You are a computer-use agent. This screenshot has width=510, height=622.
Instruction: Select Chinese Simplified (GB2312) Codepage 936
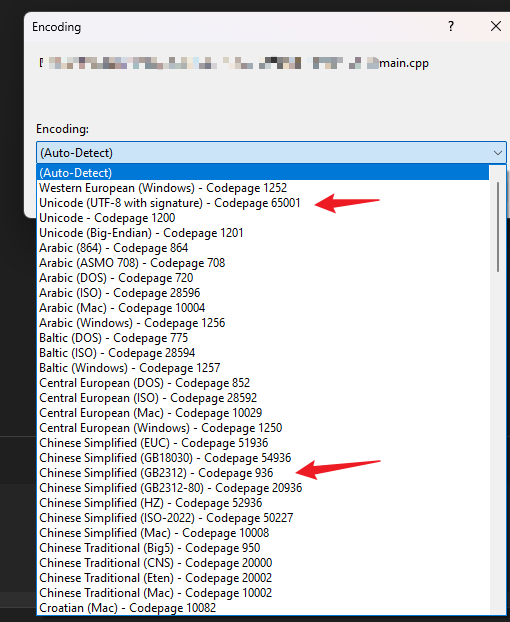263,473
